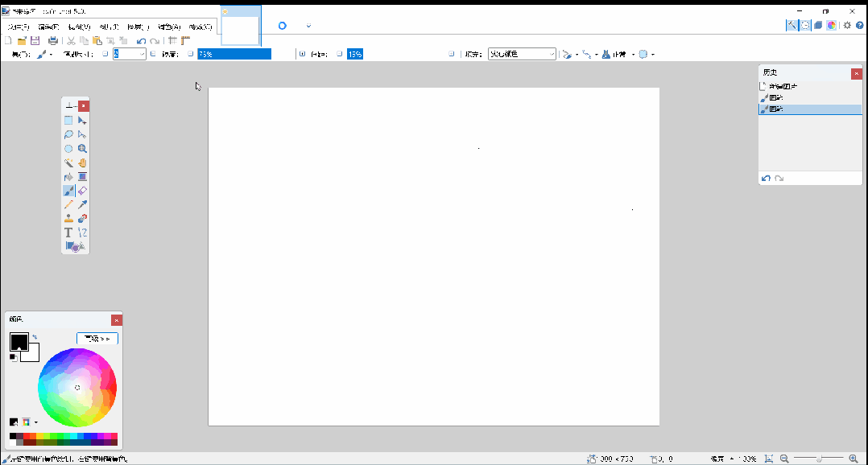Click the Redo arrow in toolbar

click(x=155, y=40)
